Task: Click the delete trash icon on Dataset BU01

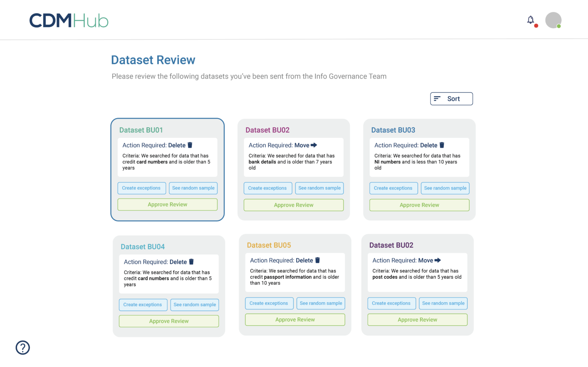Action: click(190, 145)
